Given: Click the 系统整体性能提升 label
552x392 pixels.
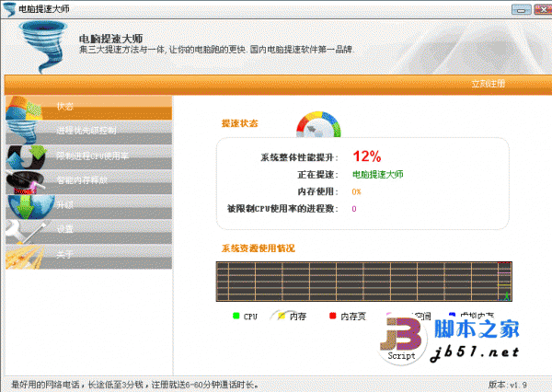Looking at the screenshot, I should pos(300,157).
